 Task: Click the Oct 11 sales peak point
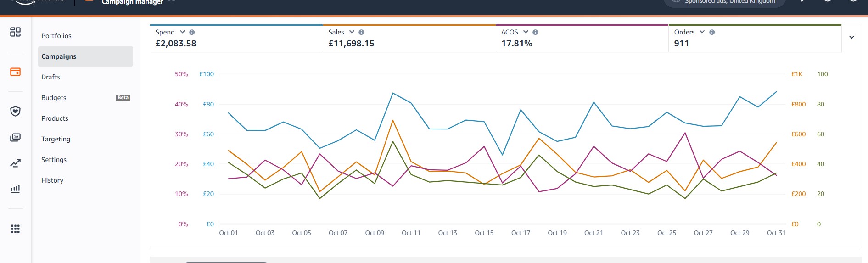[393, 120]
